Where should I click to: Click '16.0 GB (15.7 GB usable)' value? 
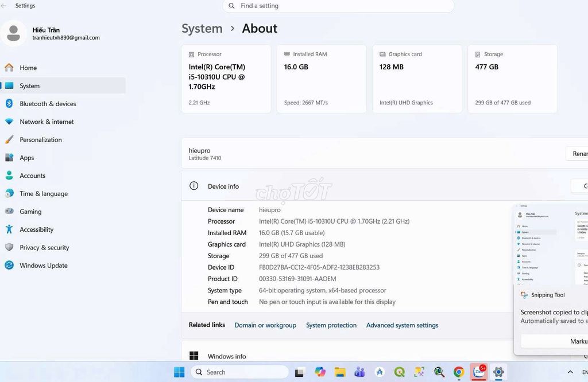[292, 233]
